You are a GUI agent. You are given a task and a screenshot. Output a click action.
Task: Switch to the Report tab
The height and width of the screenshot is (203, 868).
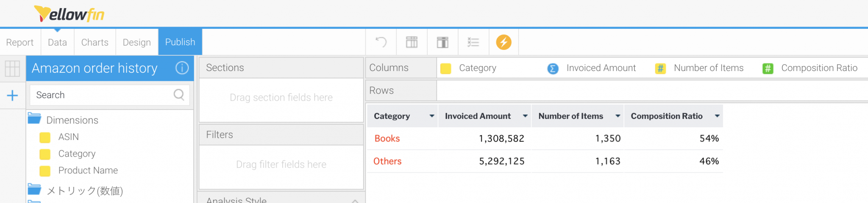click(x=20, y=42)
